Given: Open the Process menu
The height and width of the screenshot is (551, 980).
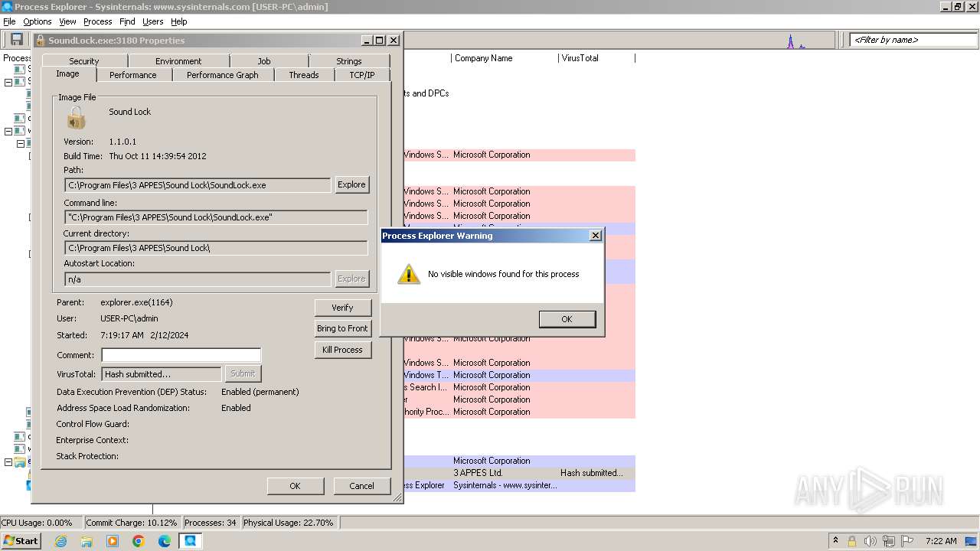Looking at the screenshot, I should tap(97, 21).
